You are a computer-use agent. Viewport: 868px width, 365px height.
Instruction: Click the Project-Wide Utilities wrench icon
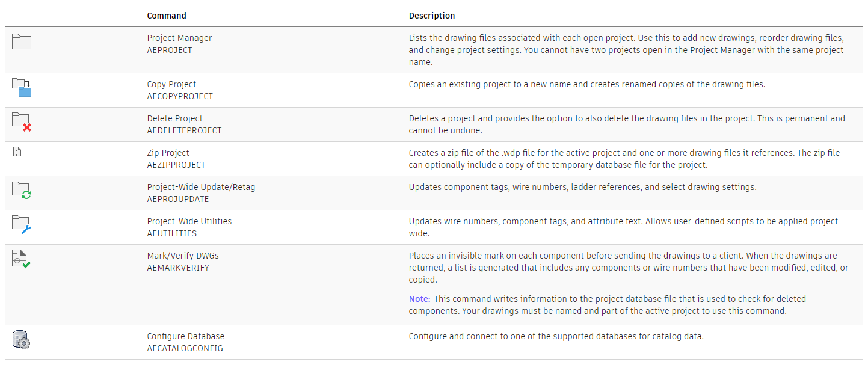(x=22, y=225)
